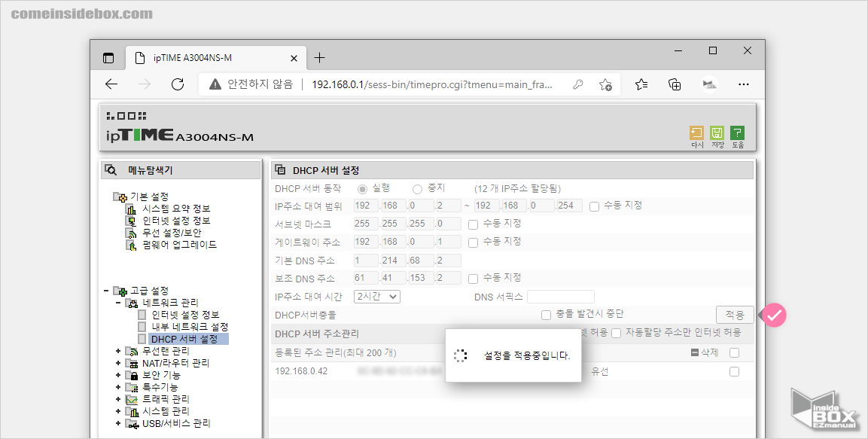Open 내부 네트워크 설정 page

point(190,327)
